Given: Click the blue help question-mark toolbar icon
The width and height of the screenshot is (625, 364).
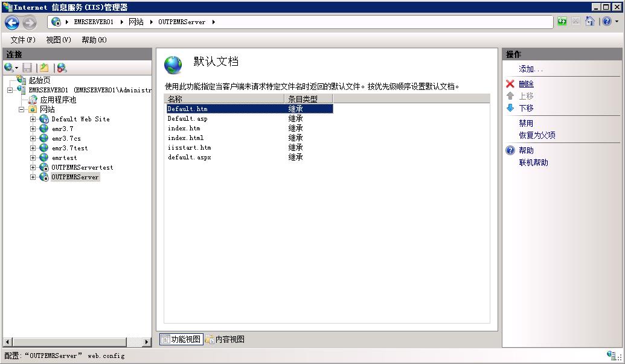Looking at the screenshot, I should point(607,22).
